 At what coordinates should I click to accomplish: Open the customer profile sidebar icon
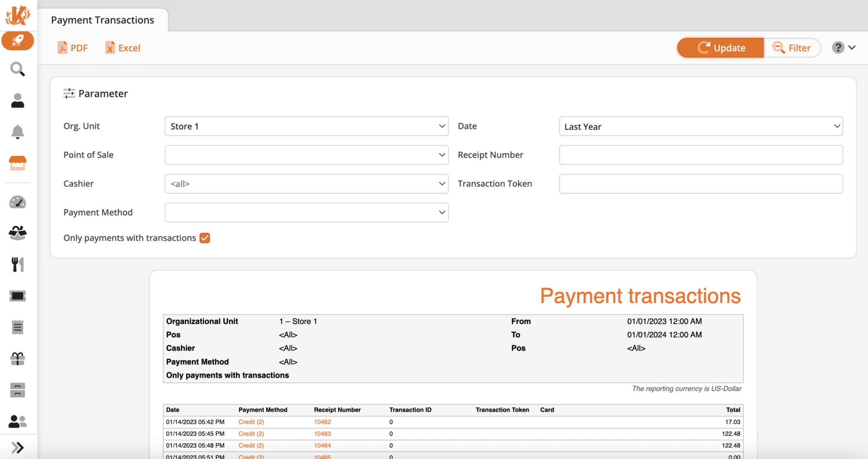click(x=18, y=100)
